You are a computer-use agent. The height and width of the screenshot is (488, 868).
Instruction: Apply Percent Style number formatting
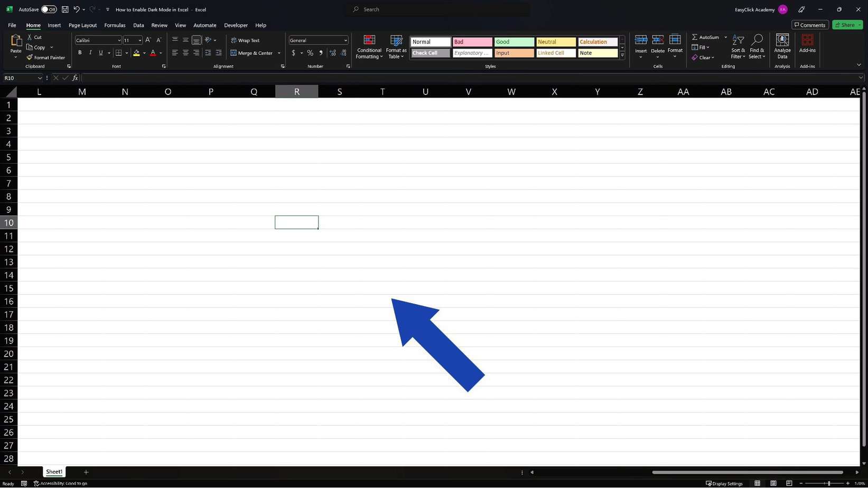click(x=310, y=53)
